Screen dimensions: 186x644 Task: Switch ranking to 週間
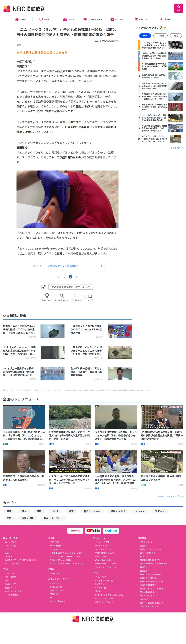tap(176, 35)
